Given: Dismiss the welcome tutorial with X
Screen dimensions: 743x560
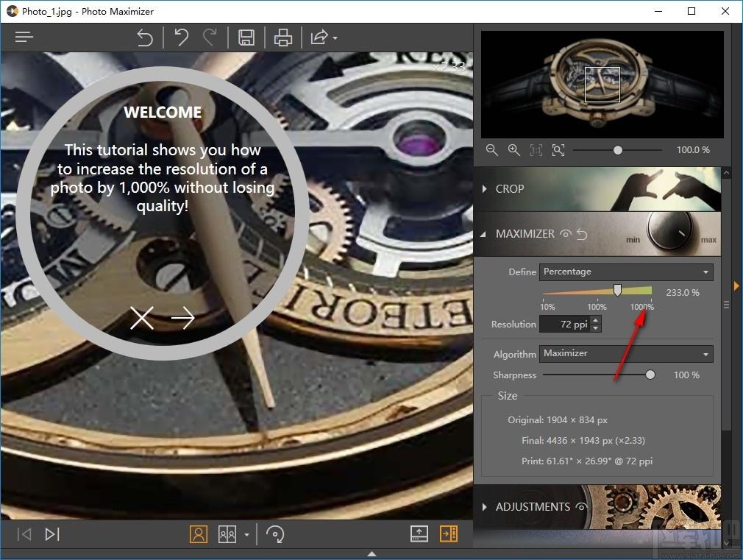Looking at the screenshot, I should coord(142,318).
